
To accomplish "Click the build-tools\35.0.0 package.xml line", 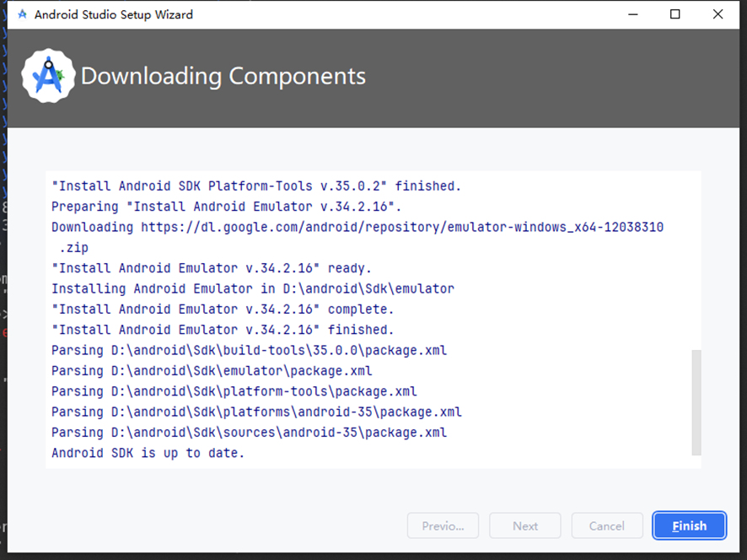I will [x=250, y=350].
